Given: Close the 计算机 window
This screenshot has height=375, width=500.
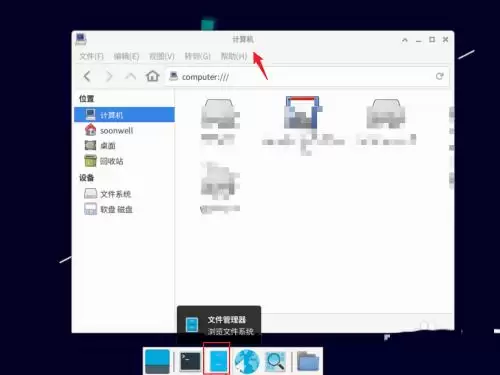Looking at the screenshot, I should pyautogui.click(x=445, y=40).
